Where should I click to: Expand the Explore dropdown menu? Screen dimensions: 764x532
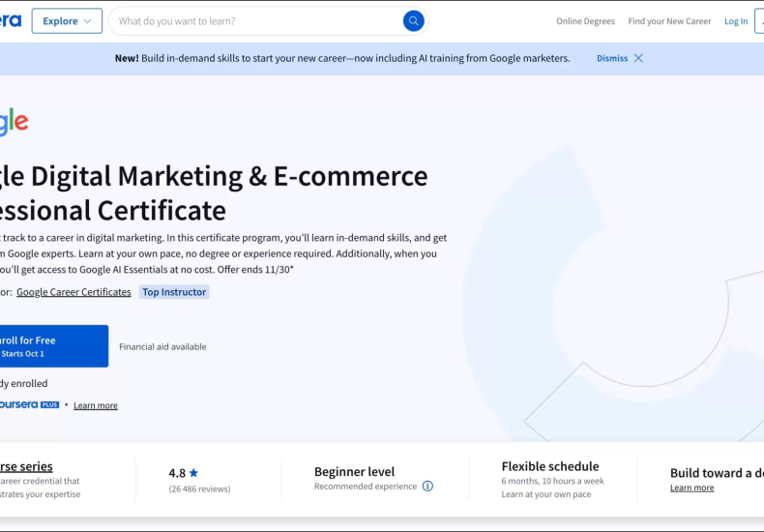point(67,21)
